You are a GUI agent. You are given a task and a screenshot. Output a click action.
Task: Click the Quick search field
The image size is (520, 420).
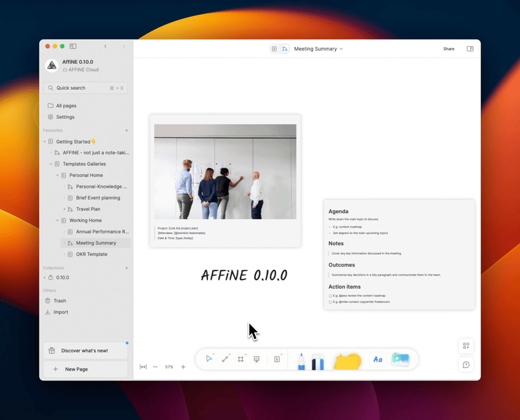point(86,88)
